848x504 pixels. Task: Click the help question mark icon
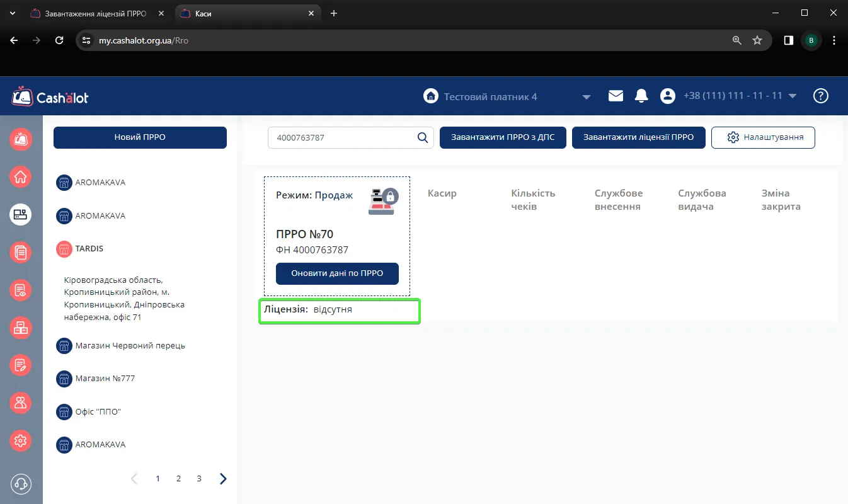(x=820, y=96)
